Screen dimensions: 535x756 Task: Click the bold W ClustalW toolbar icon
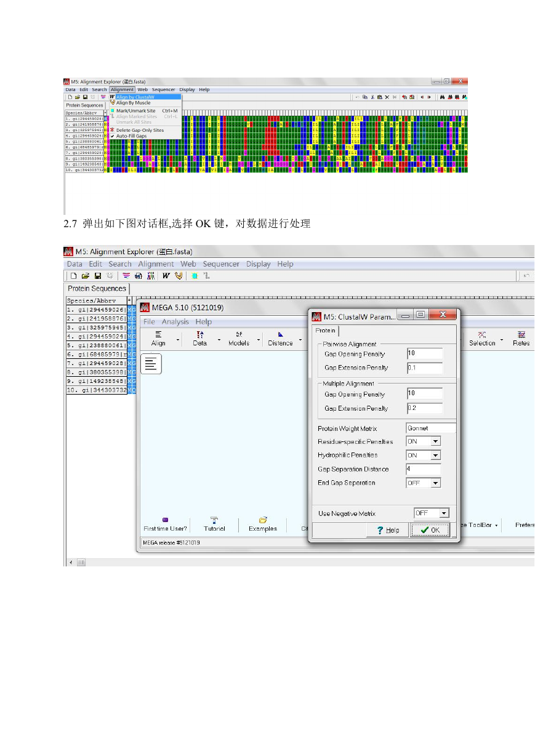(x=166, y=276)
